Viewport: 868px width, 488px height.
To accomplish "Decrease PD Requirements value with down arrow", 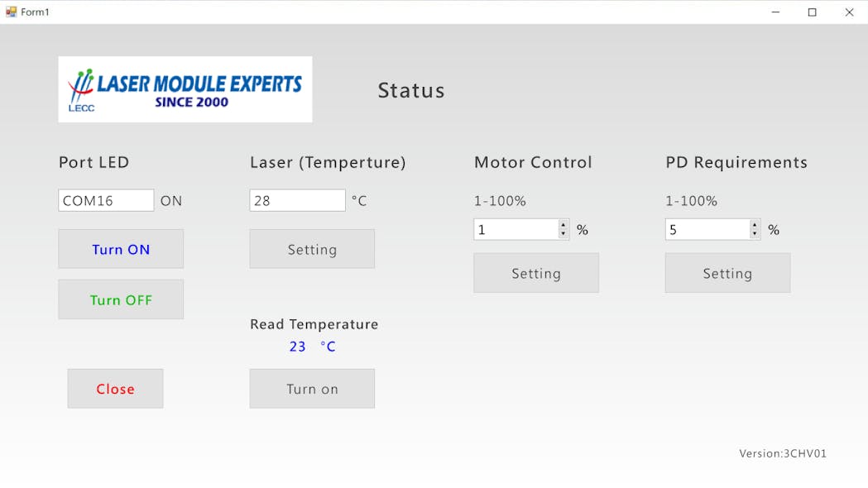I will (x=755, y=234).
